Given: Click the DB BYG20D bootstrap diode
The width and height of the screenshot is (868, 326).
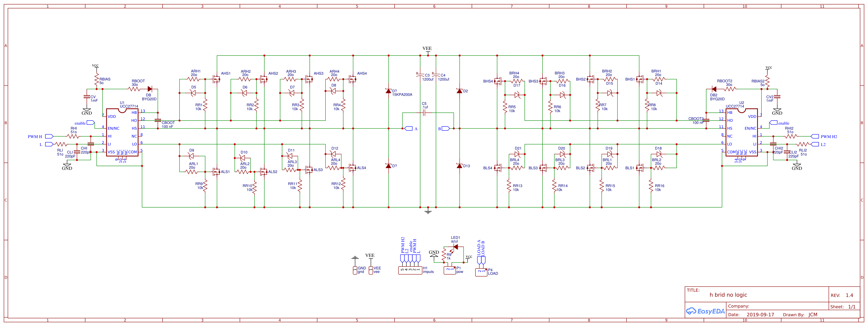Looking at the screenshot, I should point(150,89).
